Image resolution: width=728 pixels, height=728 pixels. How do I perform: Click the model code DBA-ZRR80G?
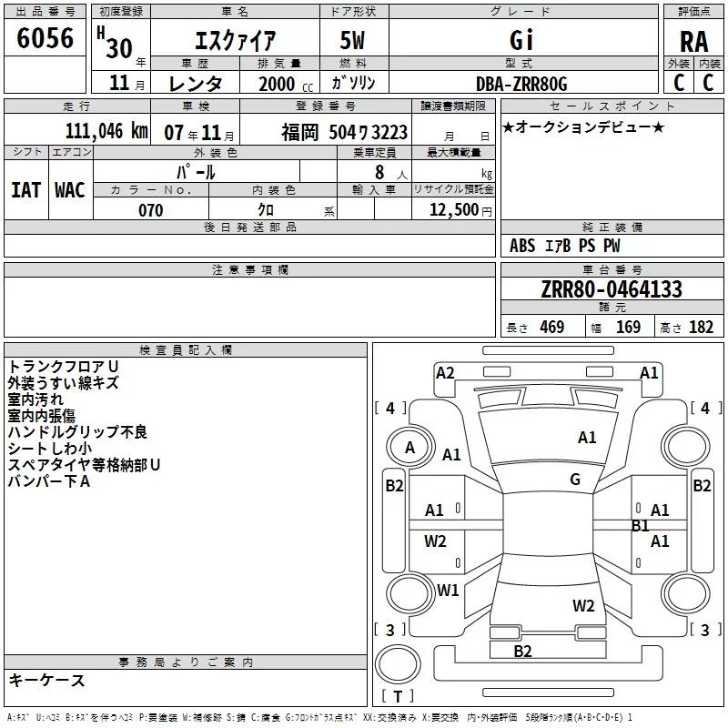click(x=521, y=84)
